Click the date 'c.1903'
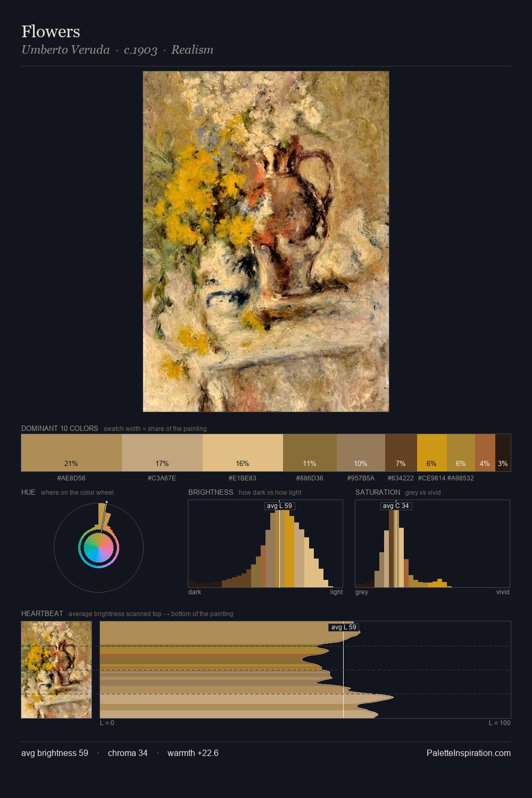The height and width of the screenshot is (798, 532). tap(140, 50)
